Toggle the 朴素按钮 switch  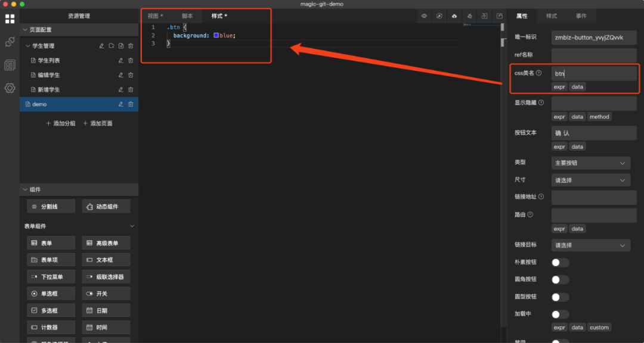[x=560, y=263]
